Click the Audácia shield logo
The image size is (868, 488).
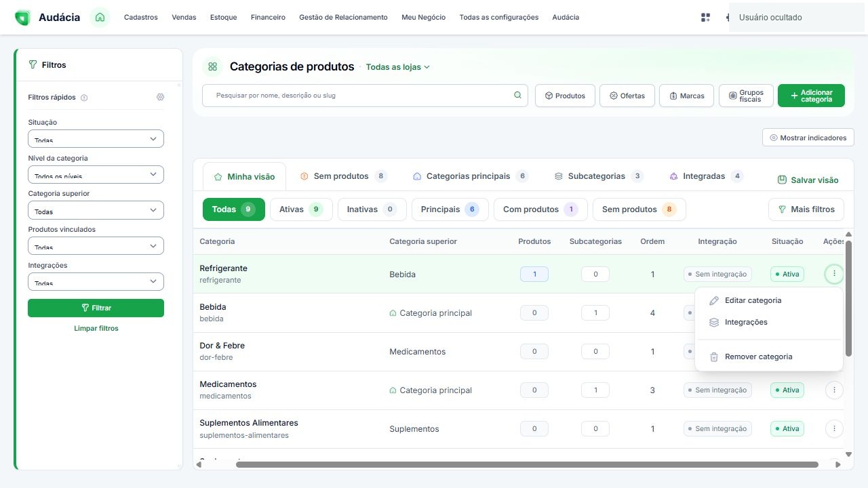click(x=22, y=18)
